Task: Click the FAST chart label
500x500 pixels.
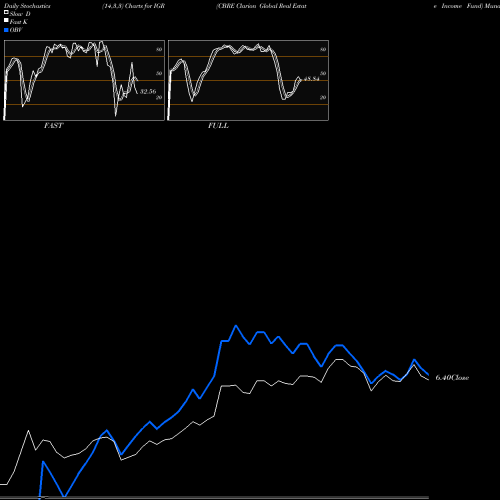Action: click(x=53, y=125)
